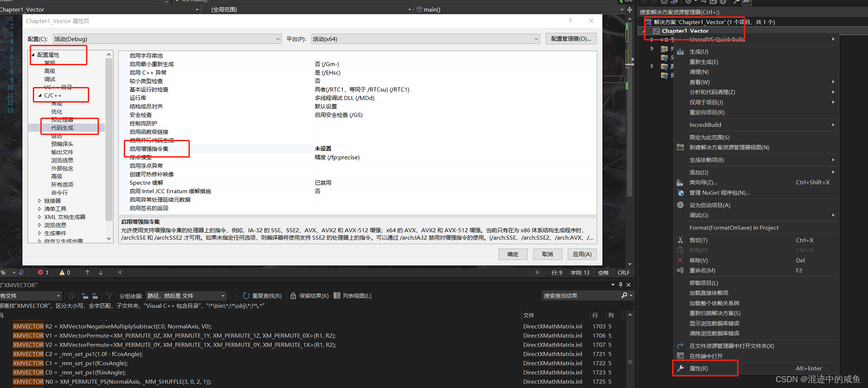Click the scissors icon beside 剪切(T)
This screenshot has width=868, height=388.
(680, 240)
